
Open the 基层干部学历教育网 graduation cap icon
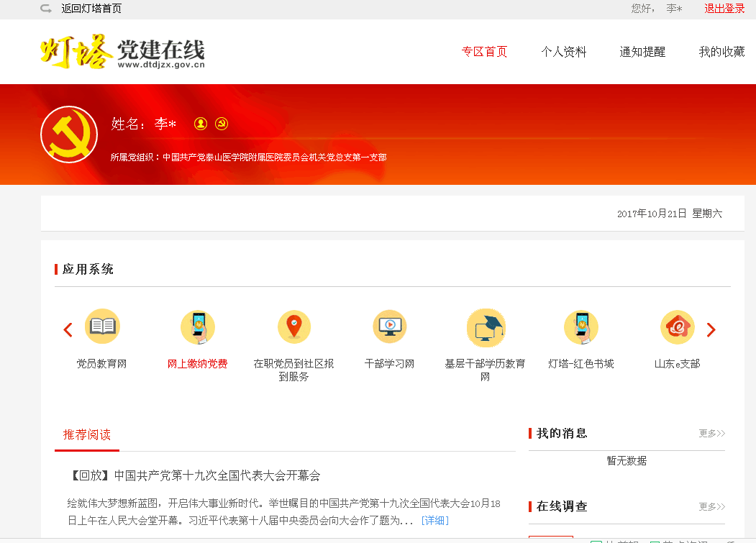click(486, 328)
